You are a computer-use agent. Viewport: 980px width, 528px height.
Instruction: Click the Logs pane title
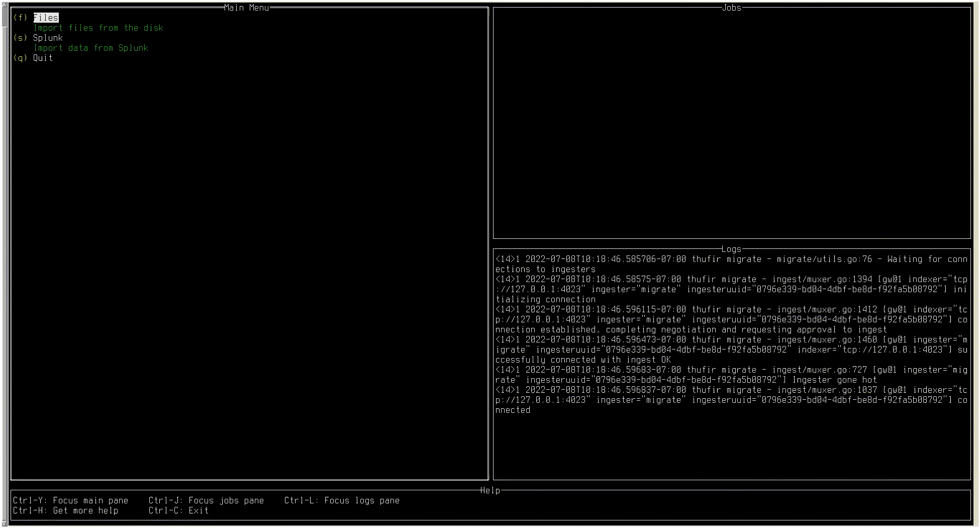(x=732, y=249)
